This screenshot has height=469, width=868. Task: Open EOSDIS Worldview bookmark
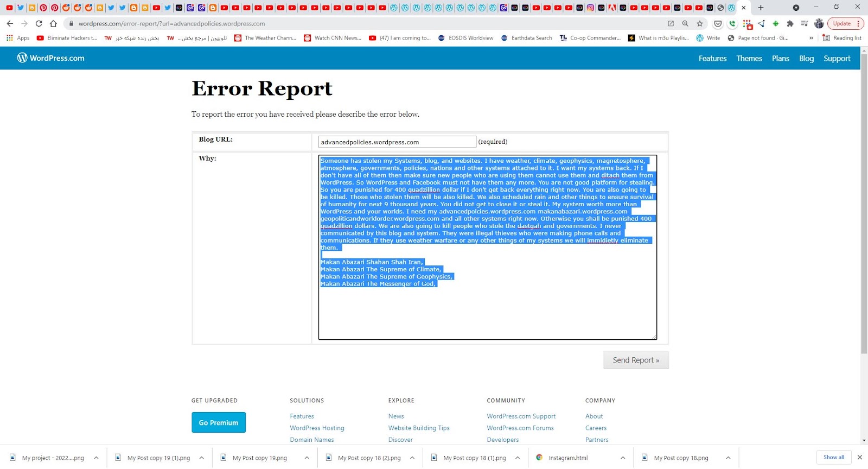click(465, 38)
